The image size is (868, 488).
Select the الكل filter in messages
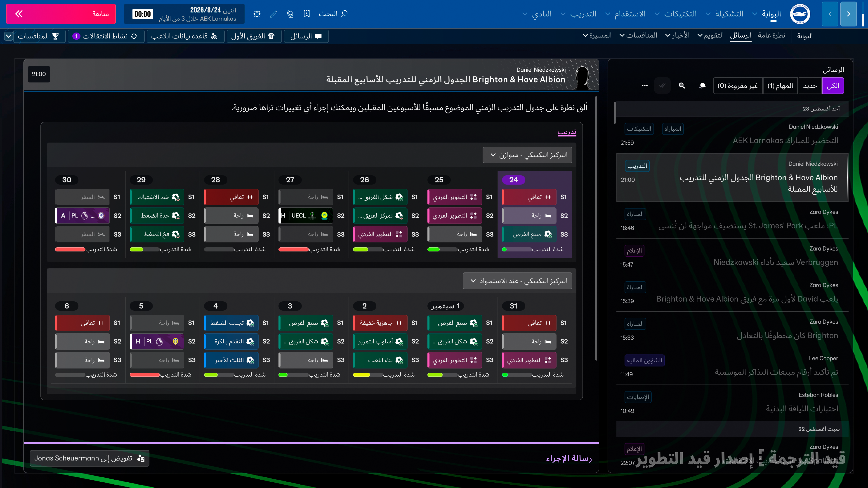pyautogui.click(x=833, y=86)
